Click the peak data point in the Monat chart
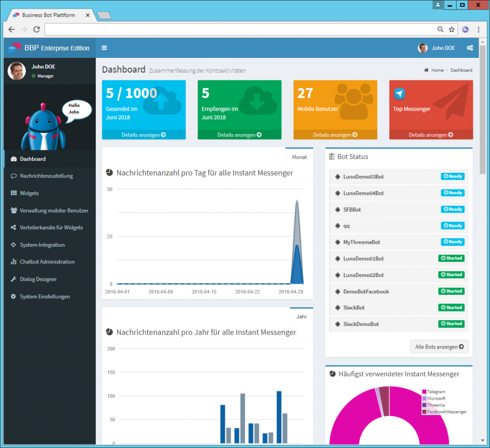Viewport: 490px width, 448px height. pos(297,201)
